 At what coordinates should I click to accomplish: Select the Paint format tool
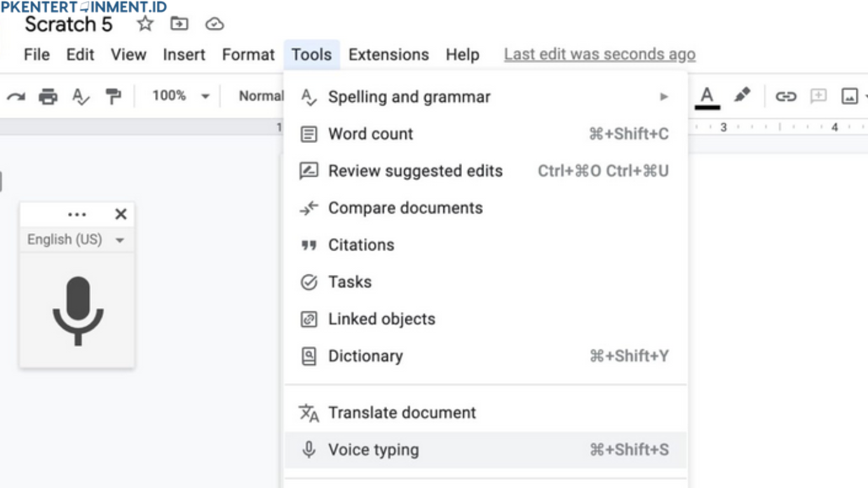(x=114, y=95)
